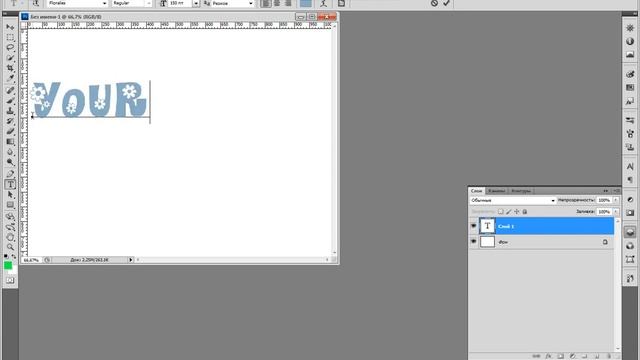This screenshot has height=360, width=640.
Task: Toggle lock position icon
Action: click(x=517, y=211)
